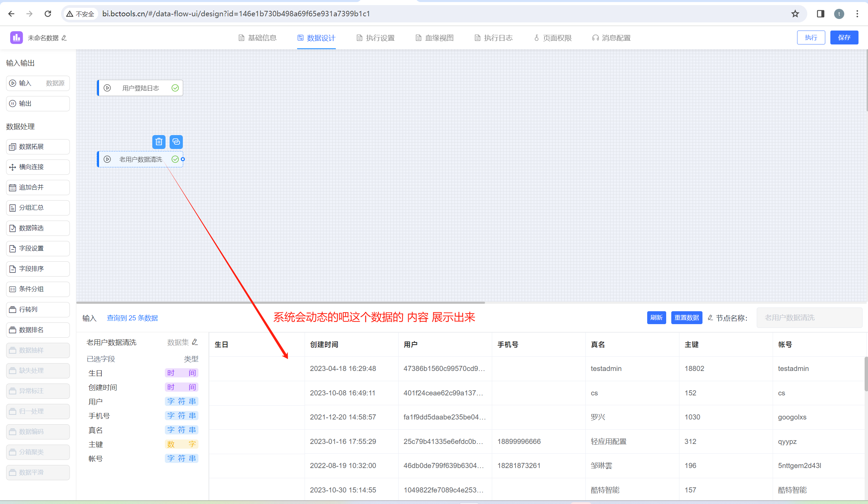Image resolution: width=868 pixels, height=504 pixels.
Task: Copy the 老用户数据清洗 node using duplicate icon
Action: (176, 142)
